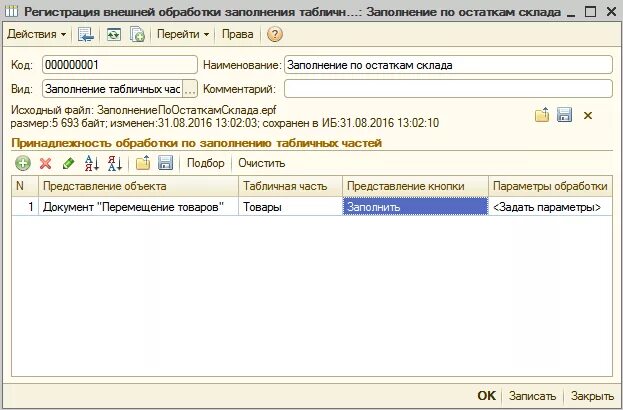This screenshot has height=410, width=623.
Task: Clear source file with the X icon
Action: (x=588, y=116)
